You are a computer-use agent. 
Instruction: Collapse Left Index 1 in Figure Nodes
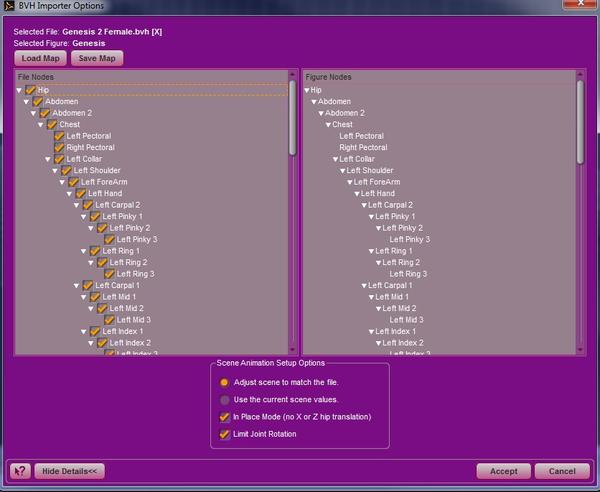[371, 331]
